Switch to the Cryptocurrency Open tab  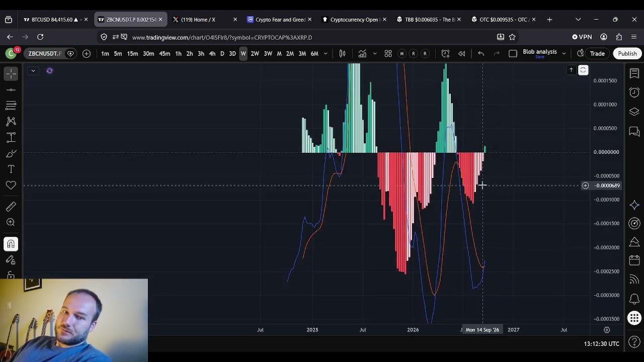(x=353, y=20)
